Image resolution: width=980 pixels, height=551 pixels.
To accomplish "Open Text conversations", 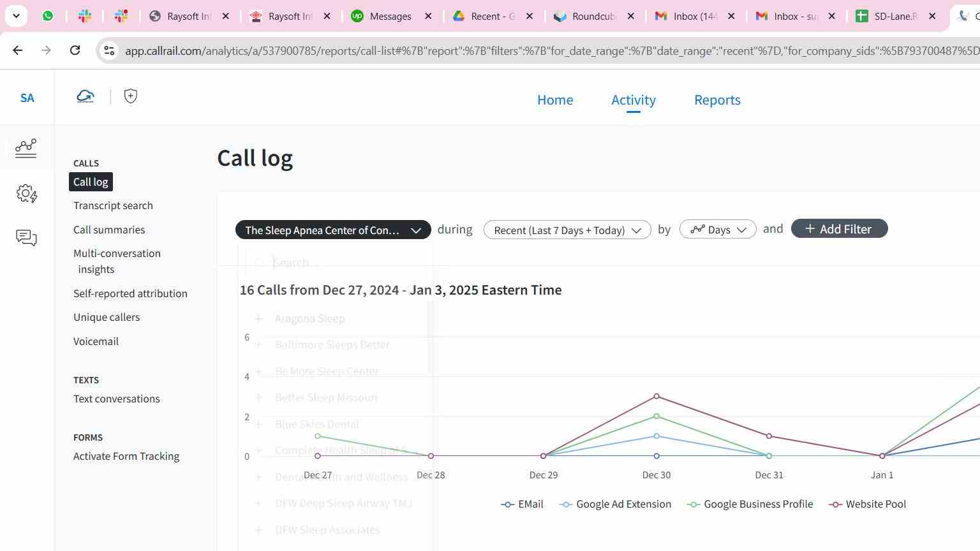I will [117, 399].
